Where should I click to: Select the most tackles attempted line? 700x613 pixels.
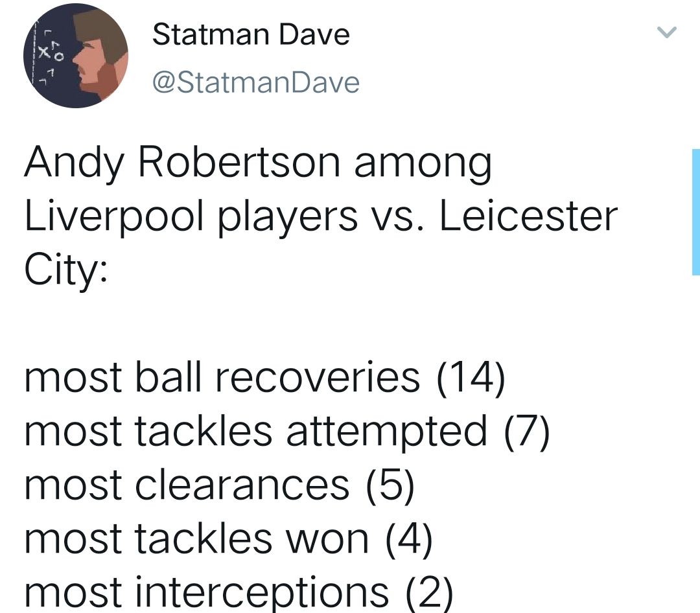pos(286,432)
